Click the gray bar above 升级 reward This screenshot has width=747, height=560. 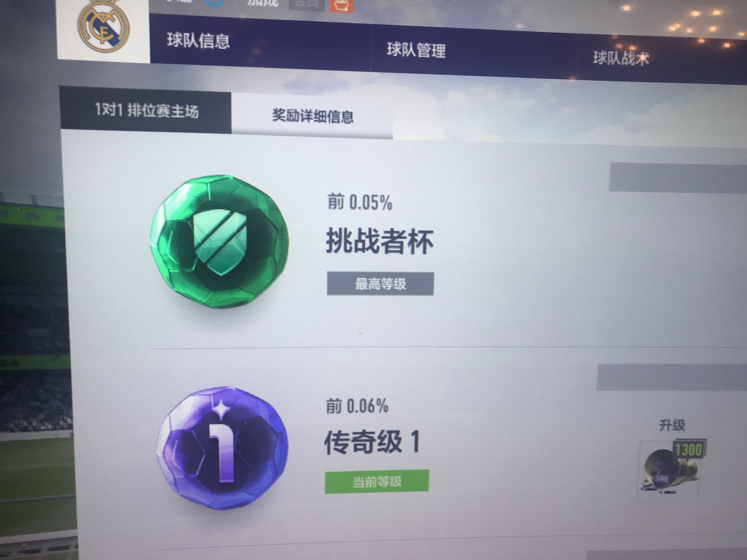[672, 377]
